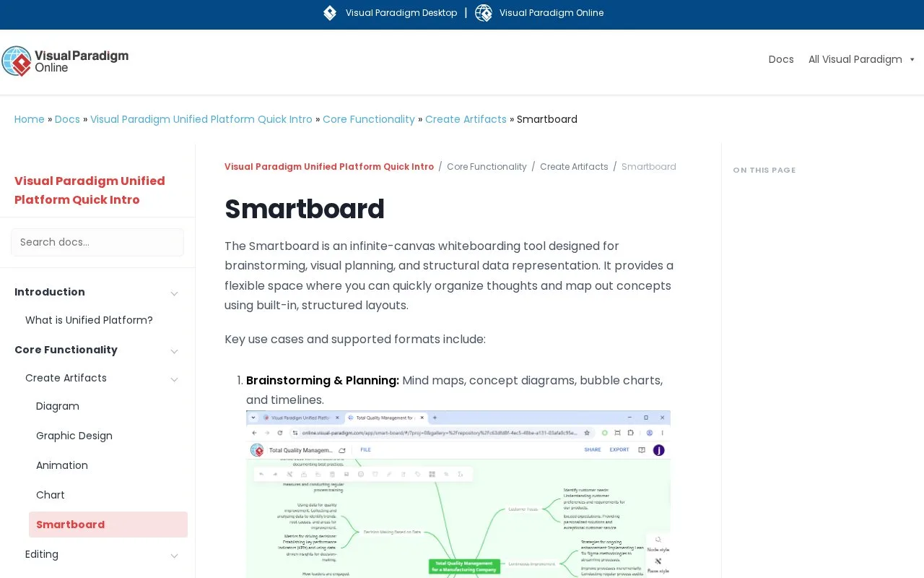Open the Introduction sidebar heading

(x=50, y=292)
